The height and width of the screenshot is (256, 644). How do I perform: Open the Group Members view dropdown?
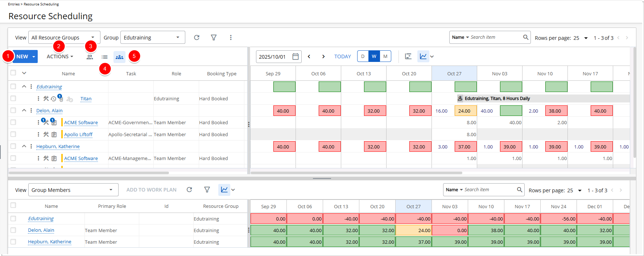(x=73, y=190)
